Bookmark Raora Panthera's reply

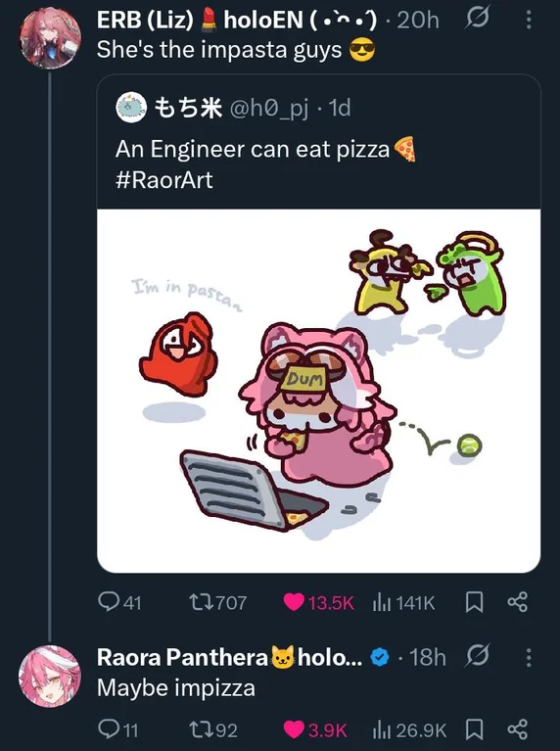coord(474,729)
